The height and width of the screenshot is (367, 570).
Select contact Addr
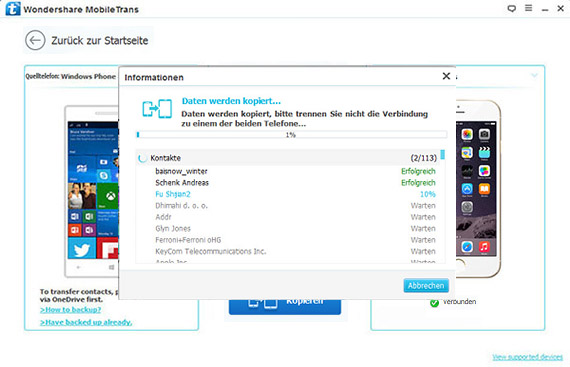click(163, 217)
